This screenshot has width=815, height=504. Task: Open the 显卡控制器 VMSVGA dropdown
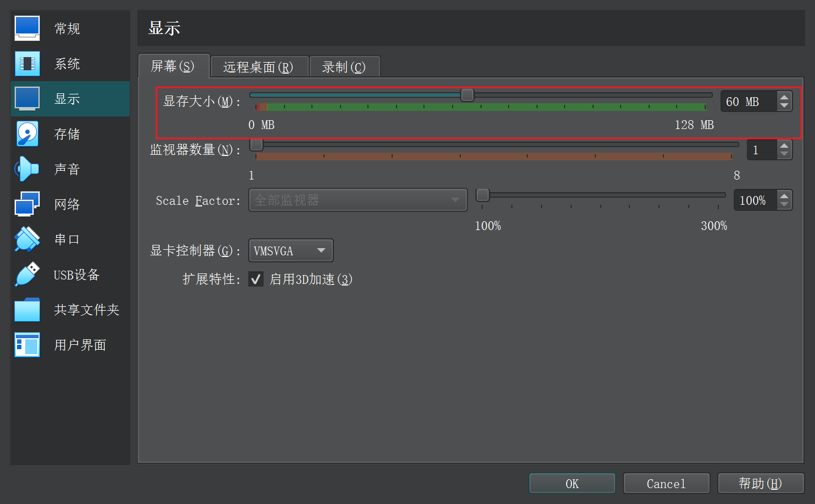tap(291, 251)
